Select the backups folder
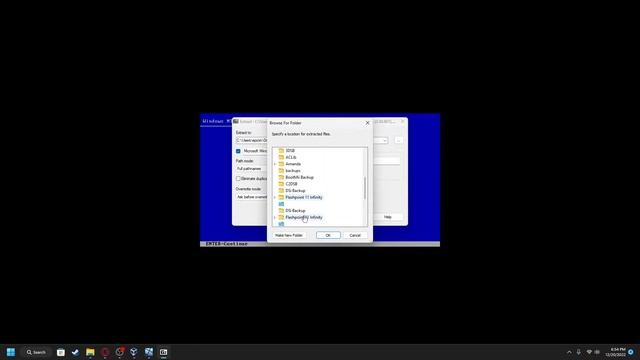This screenshot has width=640, height=360. 293,171
